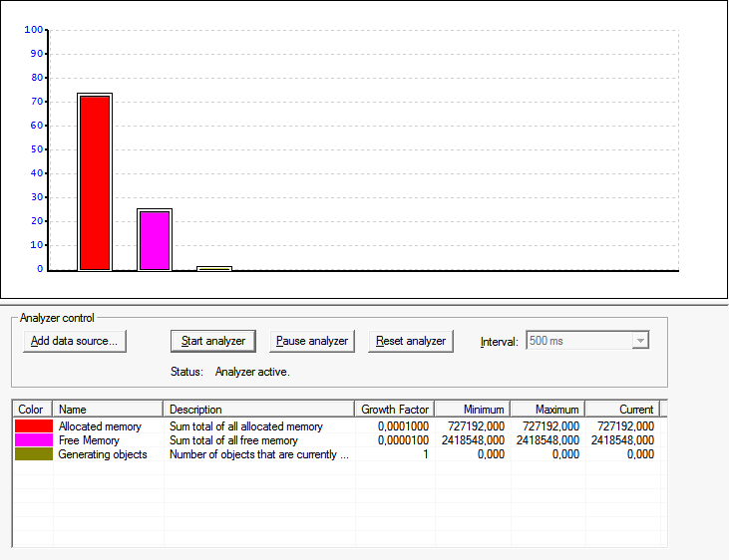Select the red Allocated memory color swatch
The width and height of the screenshot is (729, 560).
(34, 426)
